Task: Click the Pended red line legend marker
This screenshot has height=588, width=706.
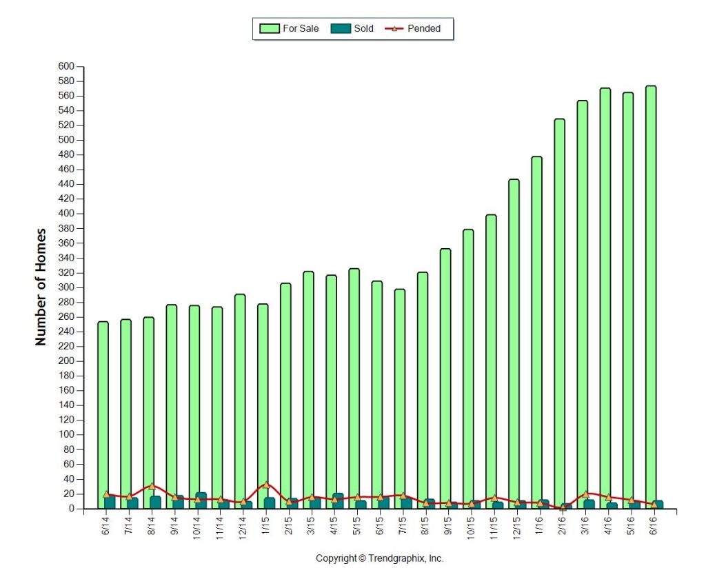Action: click(x=394, y=28)
